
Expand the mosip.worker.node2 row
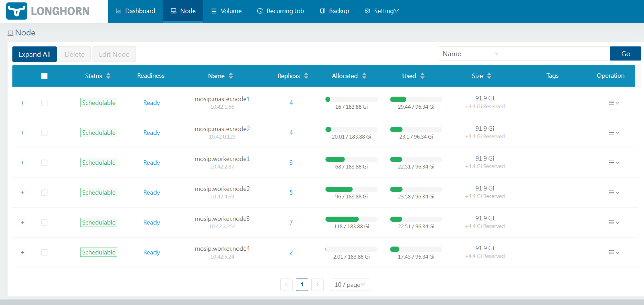[x=22, y=193]
